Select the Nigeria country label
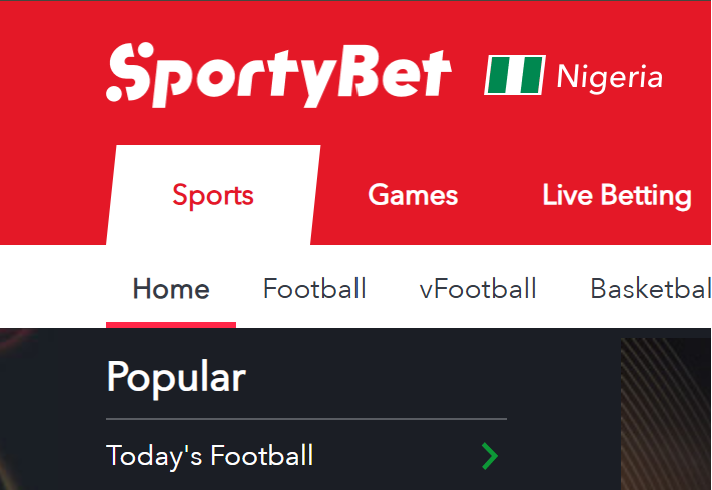The height and width of the screenshot is (490, 712). [610, 76]
